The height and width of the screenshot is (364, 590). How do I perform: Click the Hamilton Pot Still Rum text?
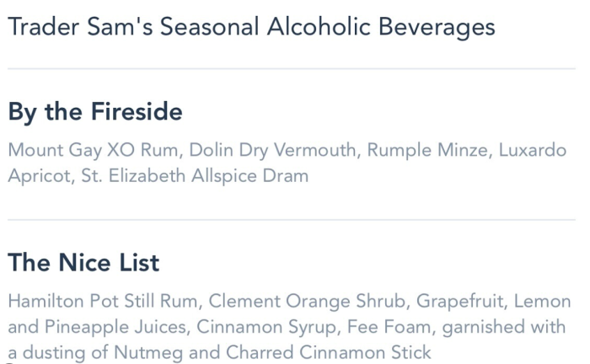(x=102, y=301)
